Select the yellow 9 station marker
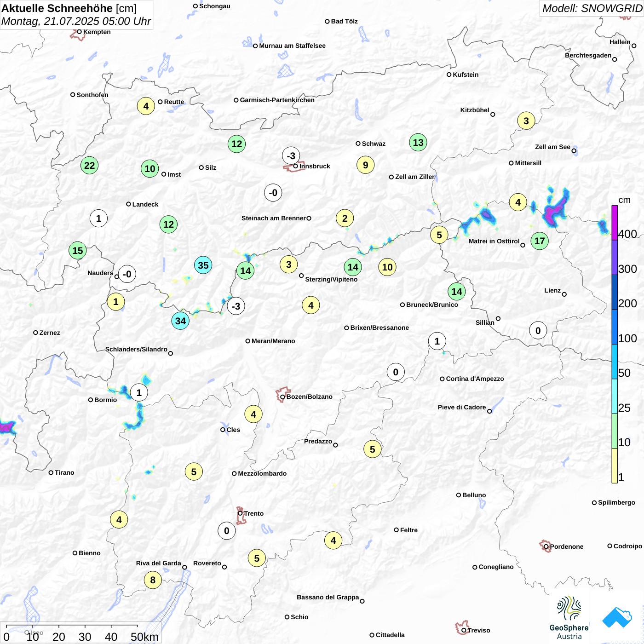The height and width of the screenshot is (644, 644). [x=365, y=165]
